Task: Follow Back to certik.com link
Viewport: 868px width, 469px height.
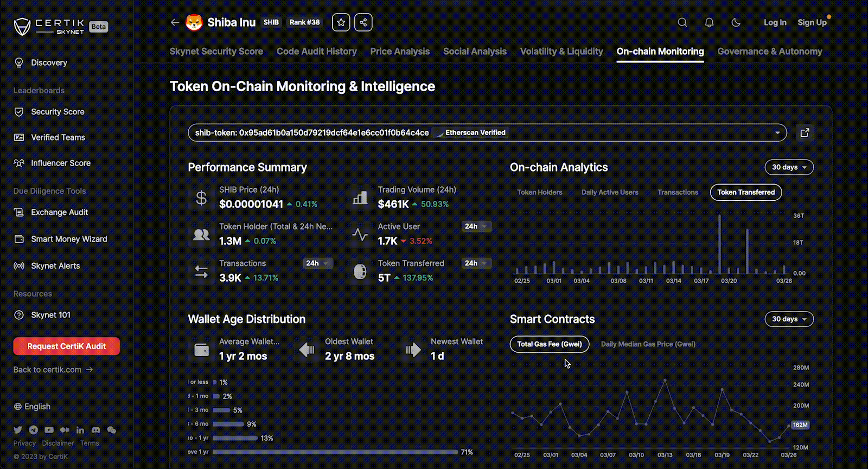Action: click(53, 370)
